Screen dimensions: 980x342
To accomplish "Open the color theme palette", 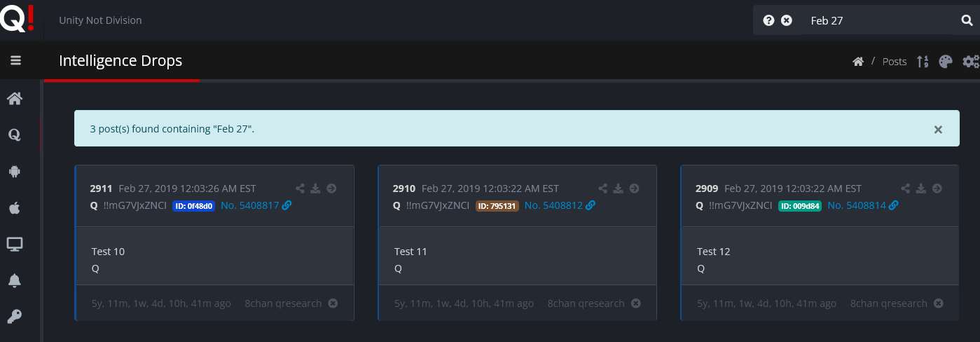I will pyautogui.click(x=946, y=62).
